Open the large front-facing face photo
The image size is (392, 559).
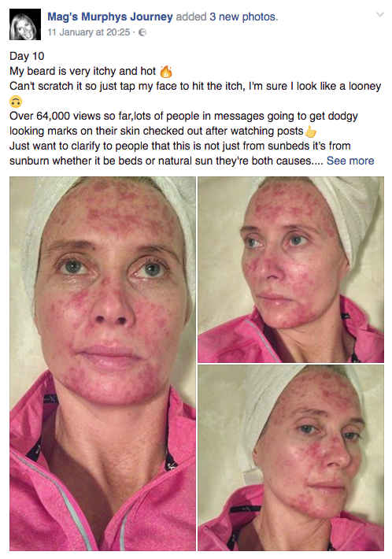[x=102, y=364]
